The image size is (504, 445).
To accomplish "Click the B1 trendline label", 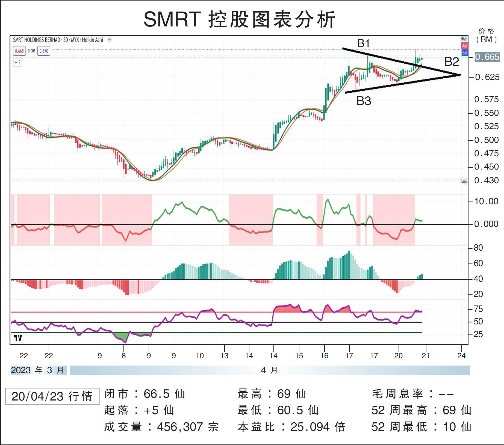I will click(363, 43).
